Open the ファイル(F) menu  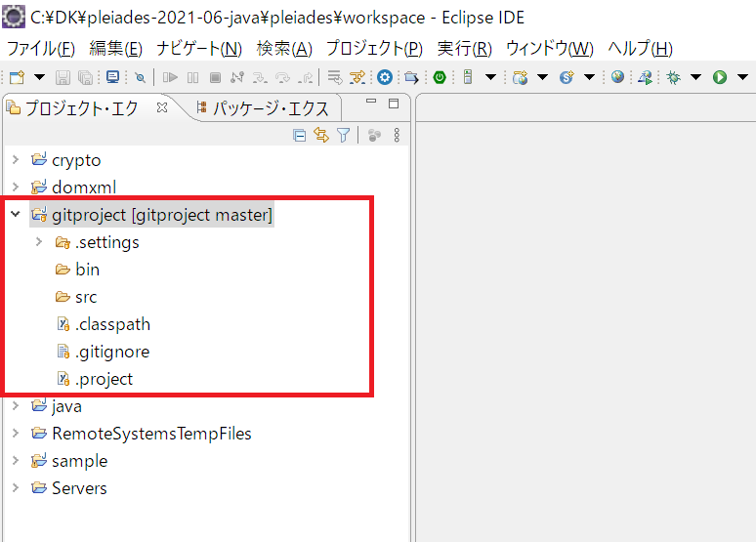tap(41, 48)
